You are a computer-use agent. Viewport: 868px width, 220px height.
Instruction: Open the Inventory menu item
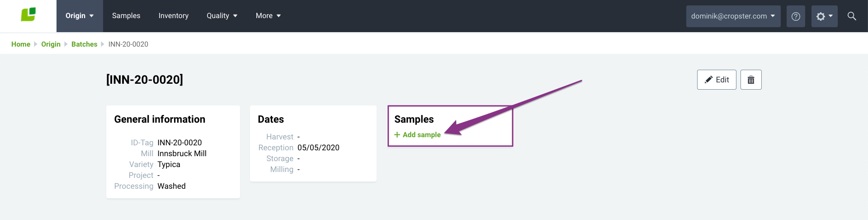pyautogui.click(x=174, y=16)
